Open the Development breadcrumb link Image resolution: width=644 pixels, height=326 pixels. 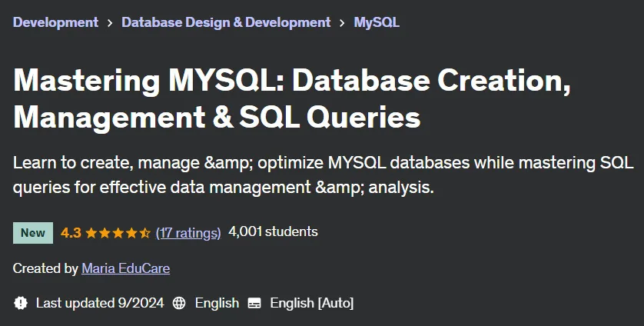point(55,22)
